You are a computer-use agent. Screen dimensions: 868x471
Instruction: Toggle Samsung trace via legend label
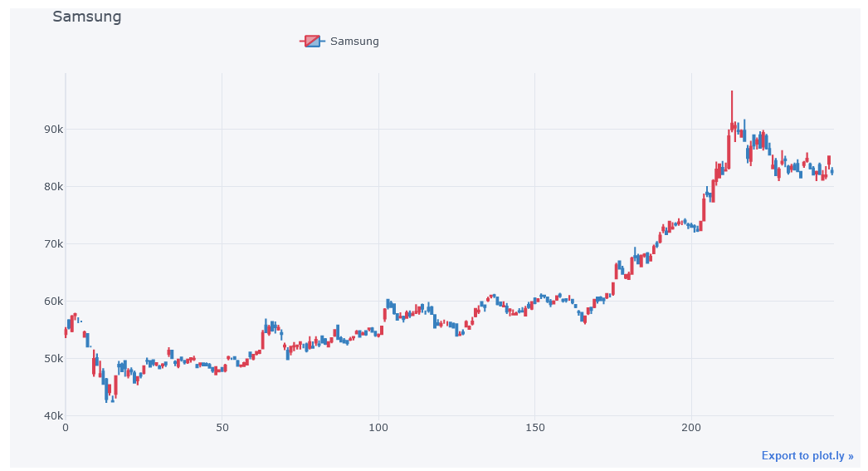tap(354, 42)
